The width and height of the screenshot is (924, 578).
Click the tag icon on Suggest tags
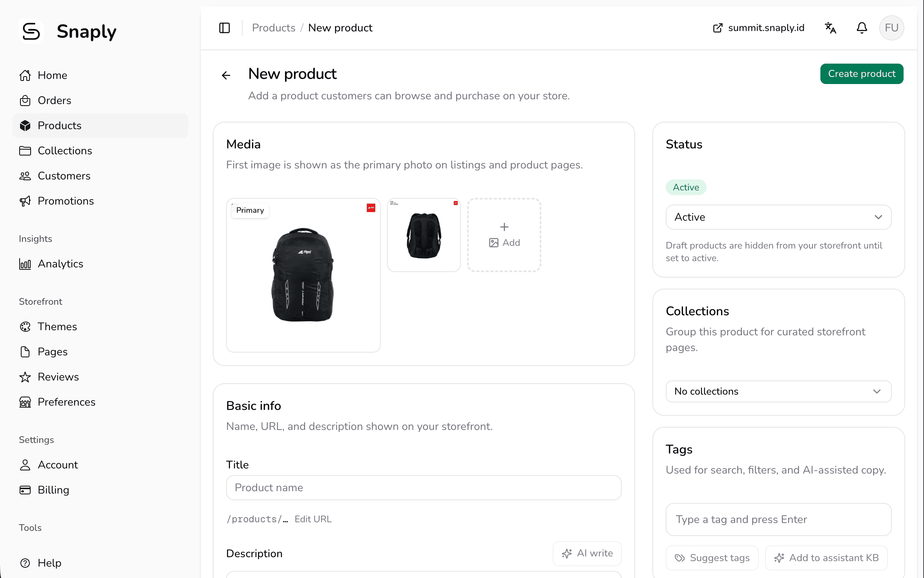pos(680,558)
